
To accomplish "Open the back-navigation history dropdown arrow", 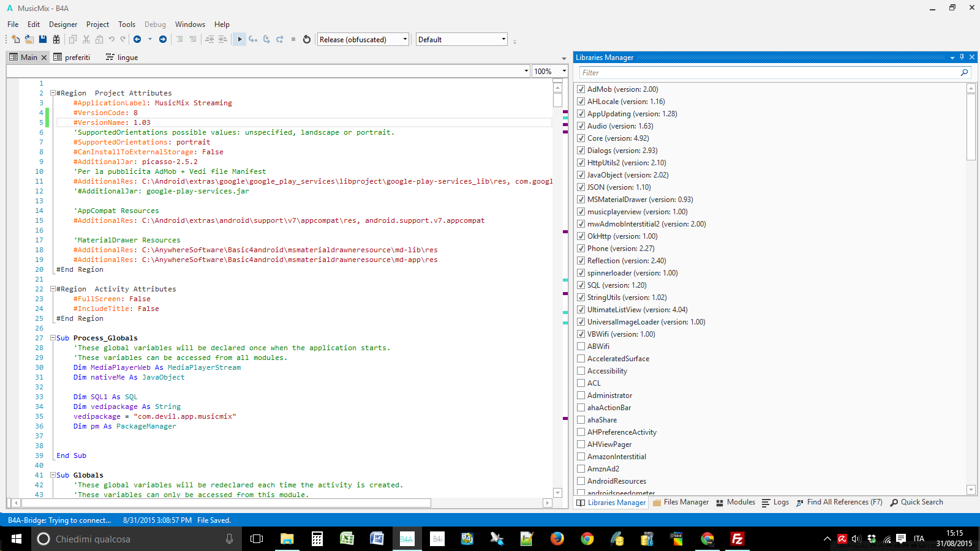I will (150, 39).
